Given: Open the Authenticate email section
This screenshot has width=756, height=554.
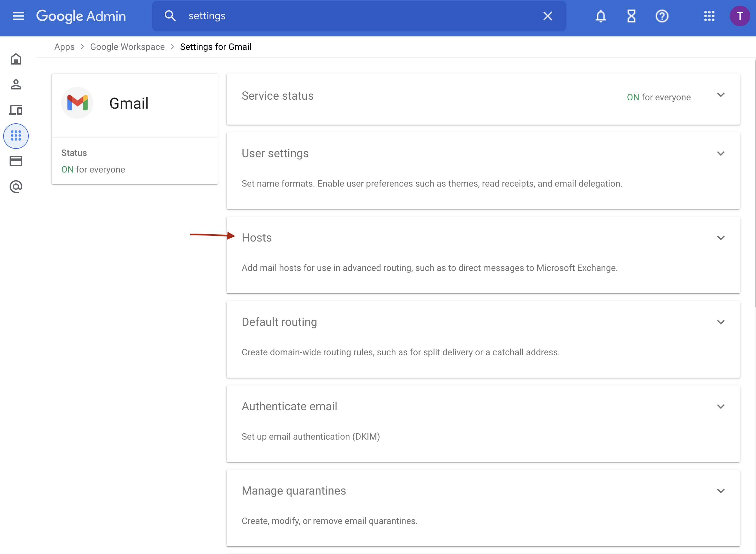Looking at the screenshot, I should click(483, 424).
